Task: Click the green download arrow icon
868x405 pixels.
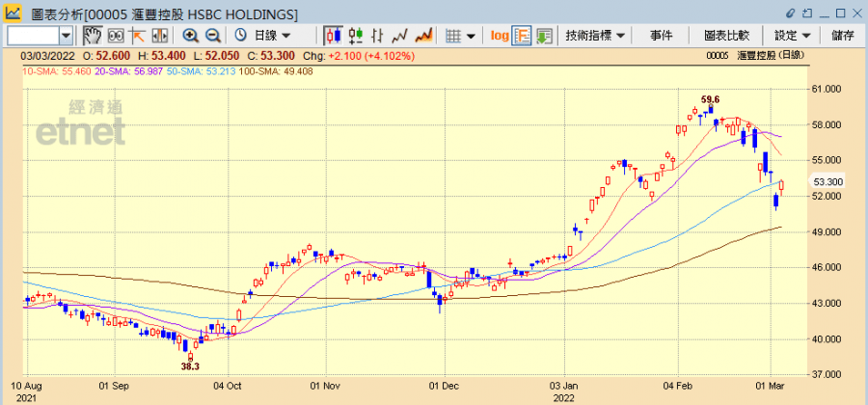Action: [x=545, y=36]
